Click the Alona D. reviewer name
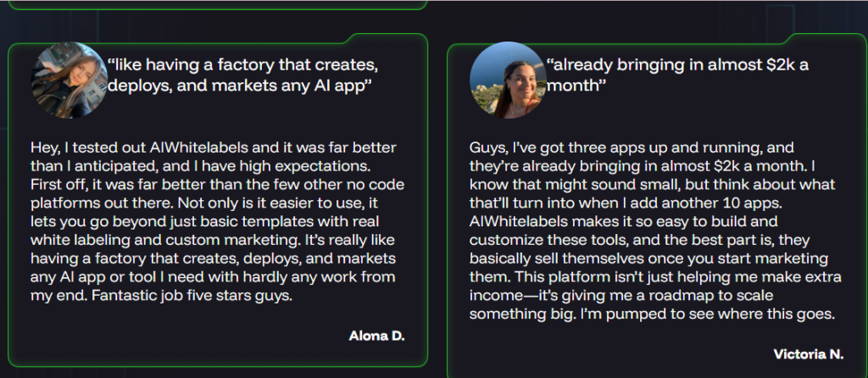The width and height of the screenshot is (868, 378). coord(377,336)
